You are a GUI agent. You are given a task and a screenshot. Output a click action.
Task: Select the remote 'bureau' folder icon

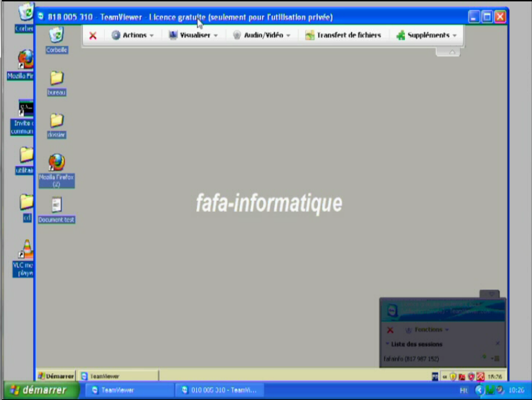[57, 83]
